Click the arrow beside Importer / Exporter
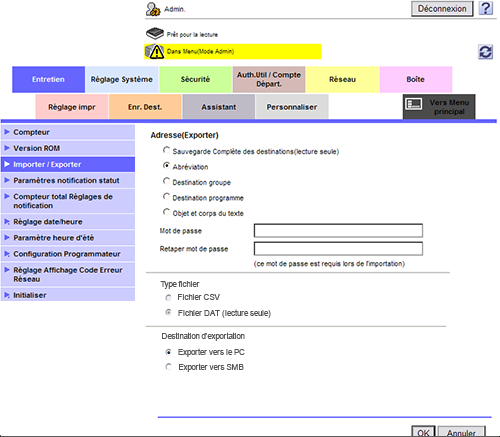The width and height of the screenshot is (500, 437). 7,164
